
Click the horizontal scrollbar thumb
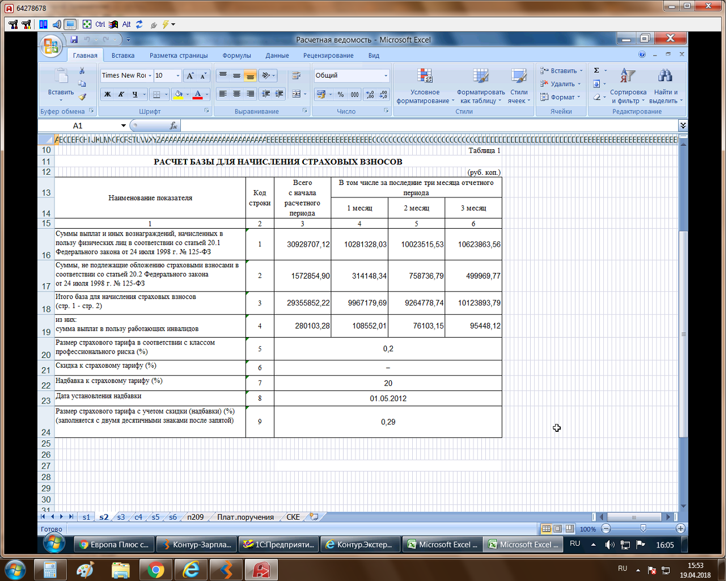(x=634, y=517)
